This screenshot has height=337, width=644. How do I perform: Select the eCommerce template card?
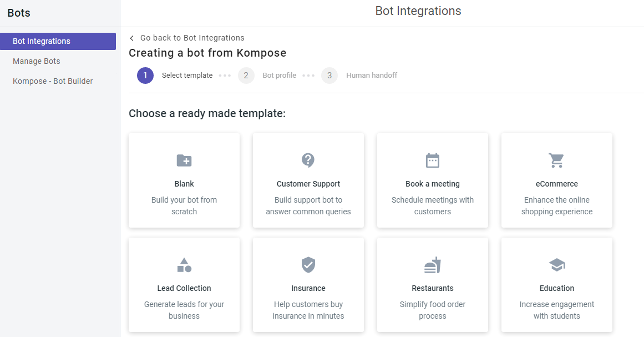pos(557,180)
